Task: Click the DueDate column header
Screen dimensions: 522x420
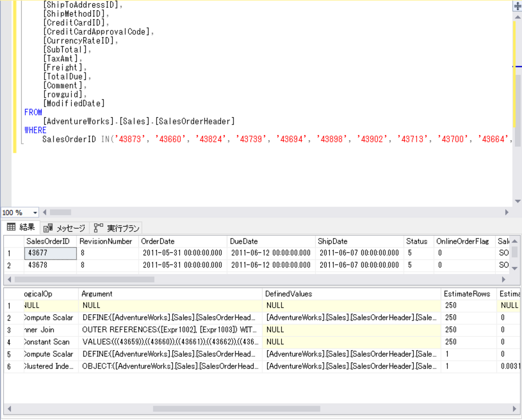Action: click(271, 241)
